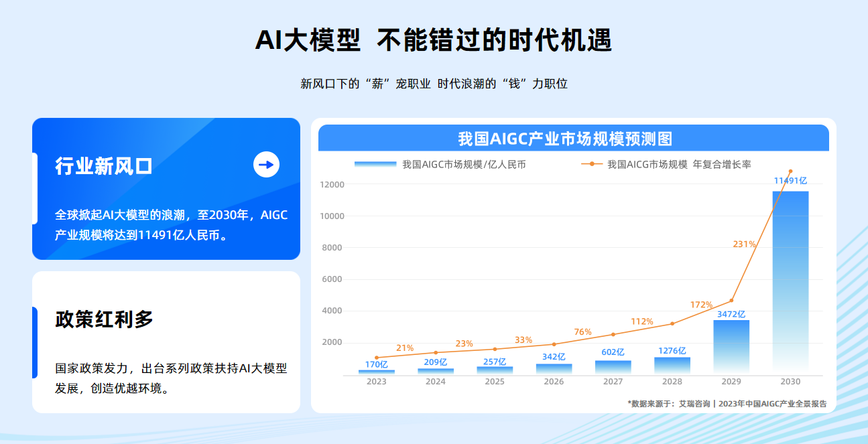Select the 2030 bar labeled 11491亿
Image resolution: width=868 pixels, height=444 pixels.
point(790,282)
